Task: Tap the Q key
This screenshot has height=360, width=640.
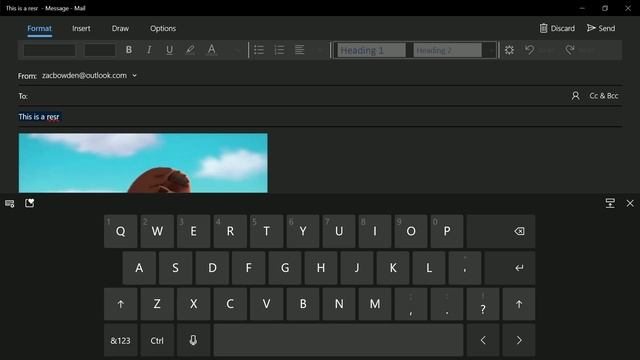Action: tap(121, 231)
